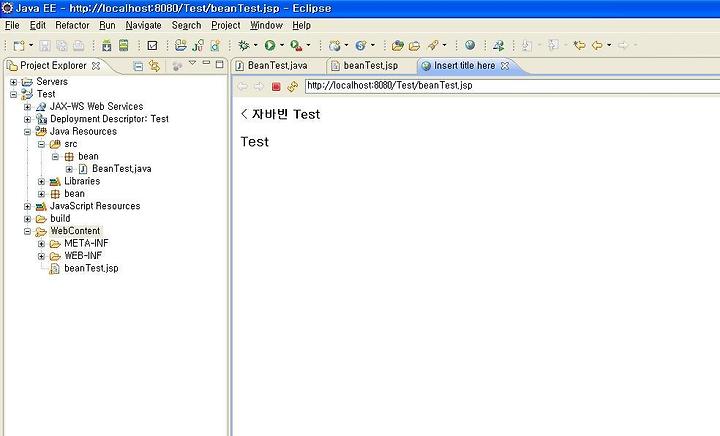Toggle Link with Editor in Project Explorer

pyautogui.click(x=154, y=66)
